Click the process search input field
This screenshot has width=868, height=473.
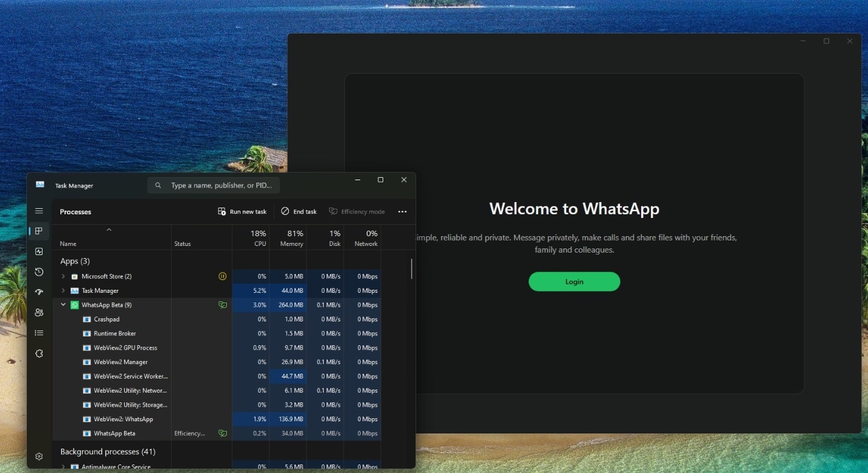point(213,184)
